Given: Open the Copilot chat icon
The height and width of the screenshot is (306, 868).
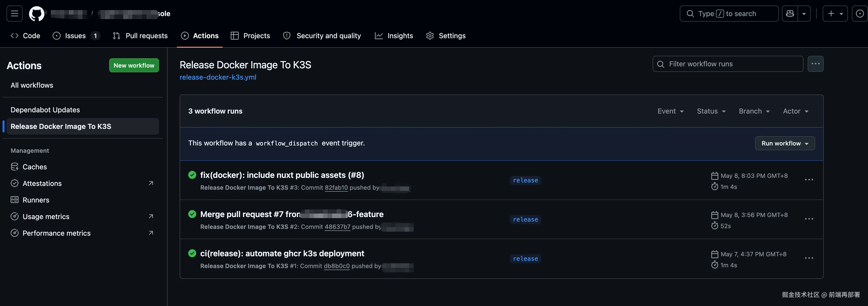Looking at the screenshot, I should pyautogui.click(x=790, y=14).
